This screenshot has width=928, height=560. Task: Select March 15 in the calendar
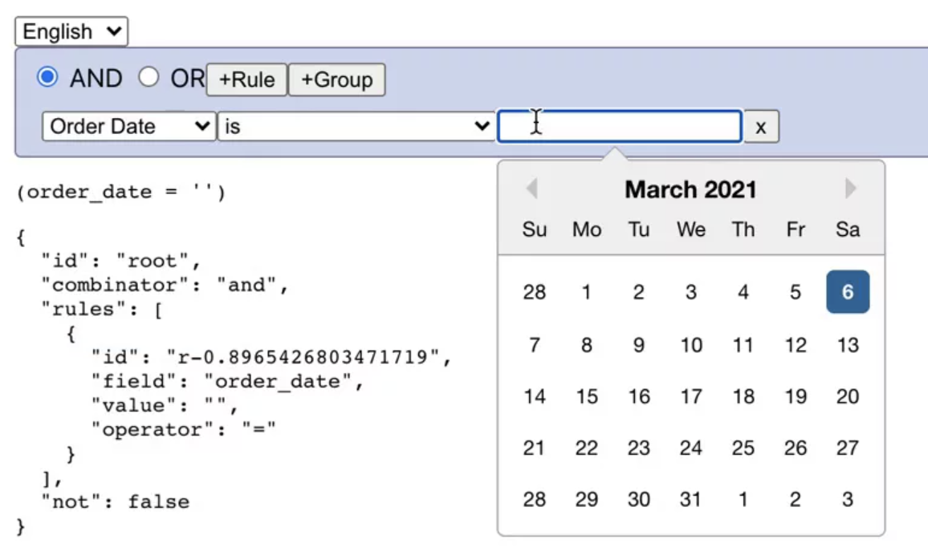(587, 396)
